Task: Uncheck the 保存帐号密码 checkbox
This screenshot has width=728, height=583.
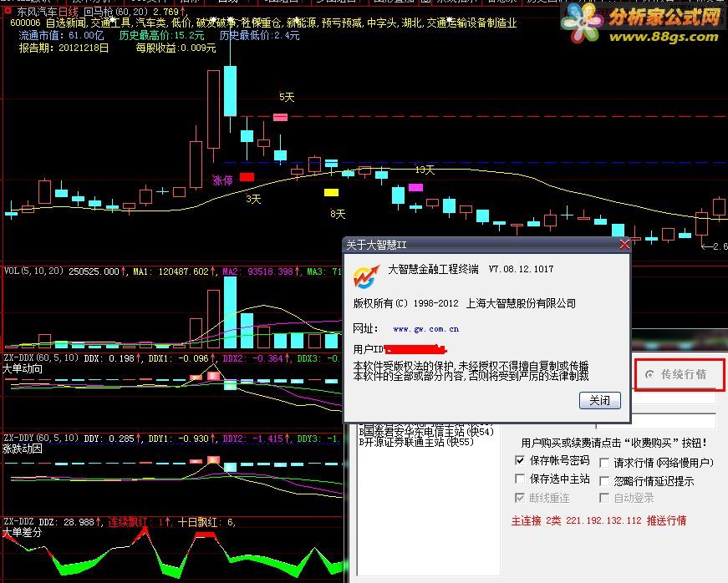Action: (520, 460)
